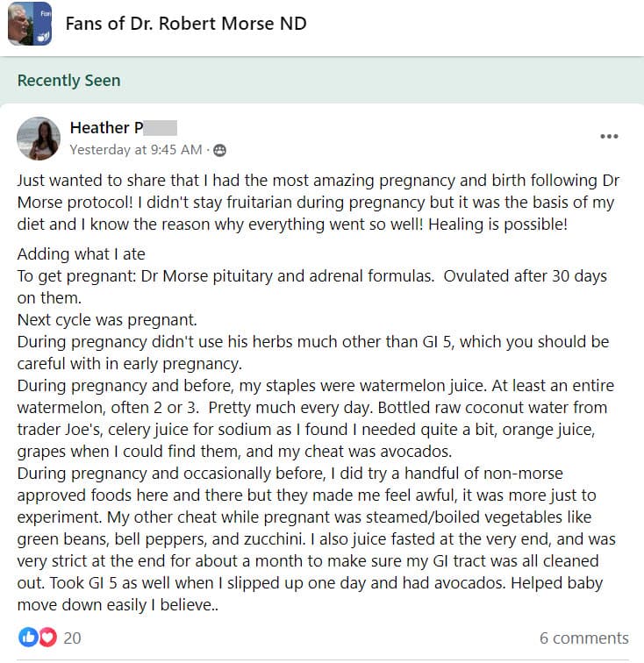Show who reacted via the 20 count
The width and height of the screenshot is (644, 663).
pos(72,638)
